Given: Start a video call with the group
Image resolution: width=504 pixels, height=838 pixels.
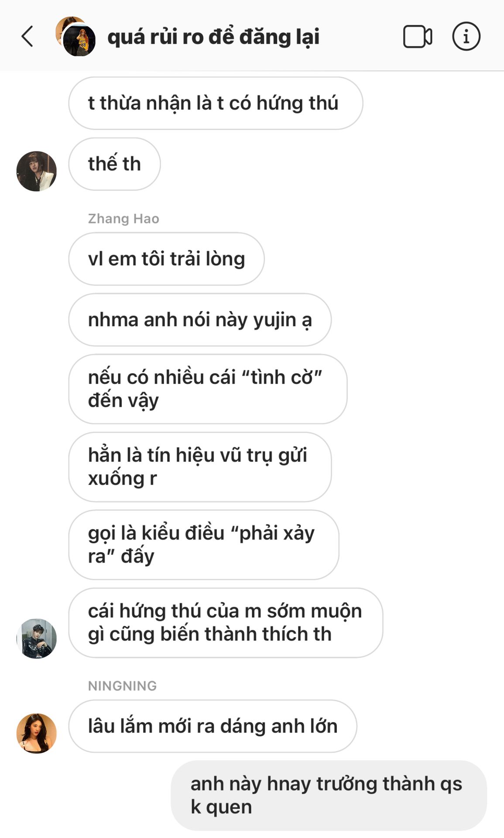Looking at the screenshot, I should click(418, 37).
